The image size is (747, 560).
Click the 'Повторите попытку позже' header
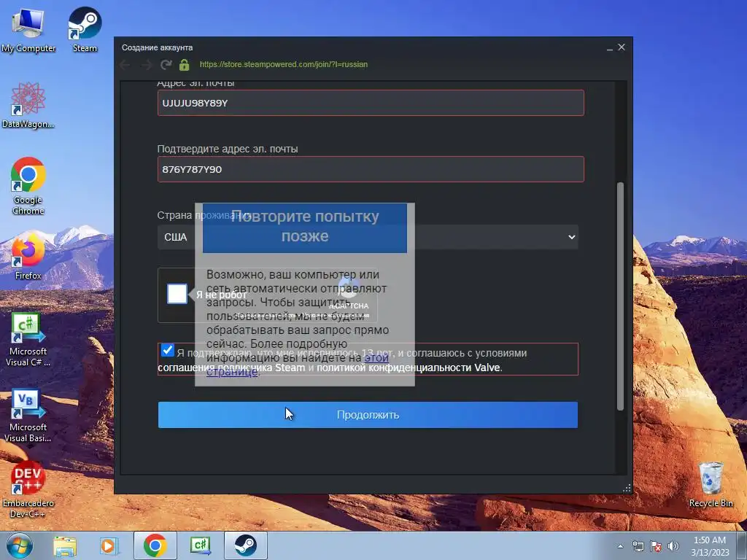[x=305, y=226]
